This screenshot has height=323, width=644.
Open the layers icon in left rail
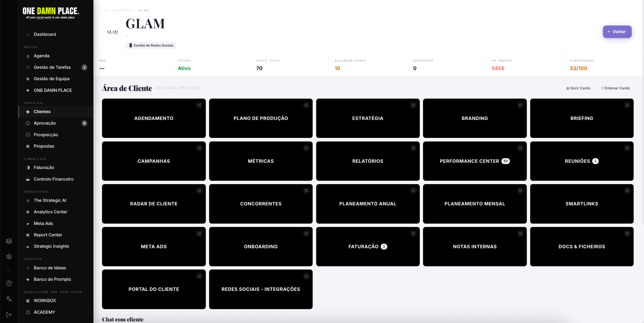click(x=9, y=241)
